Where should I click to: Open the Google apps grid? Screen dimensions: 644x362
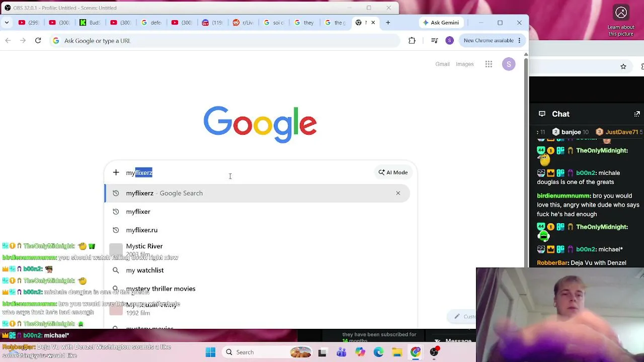click(x=489, y=64)
